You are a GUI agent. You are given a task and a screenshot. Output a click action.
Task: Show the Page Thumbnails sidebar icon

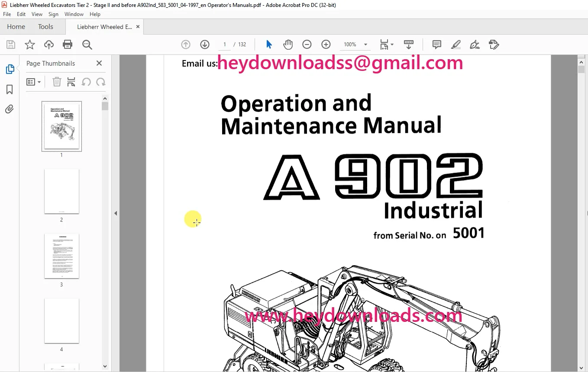click(x=10, y=69)
